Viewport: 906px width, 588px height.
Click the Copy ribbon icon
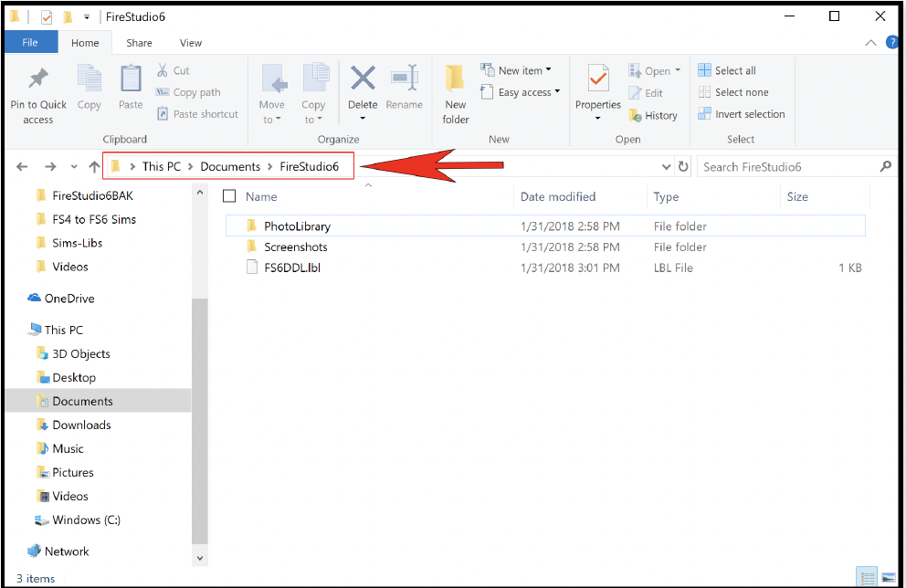(x=89, y=79)
